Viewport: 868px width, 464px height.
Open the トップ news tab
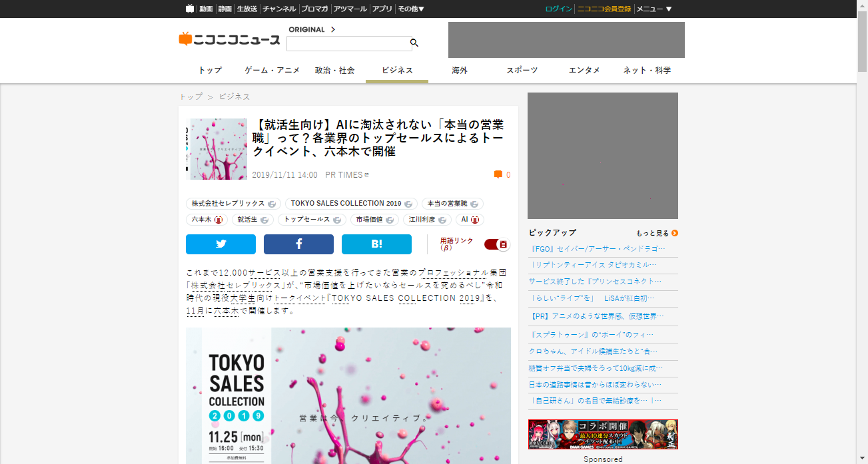coord(210,70)
